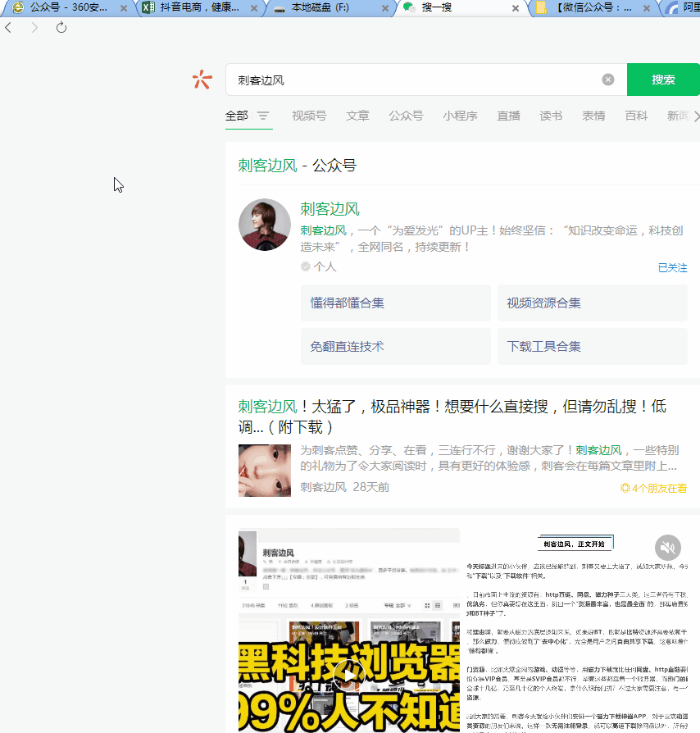This screenshot has width=700, height=733.
Task: Unmute the video with the speaker icon
Action: point(668,548)
